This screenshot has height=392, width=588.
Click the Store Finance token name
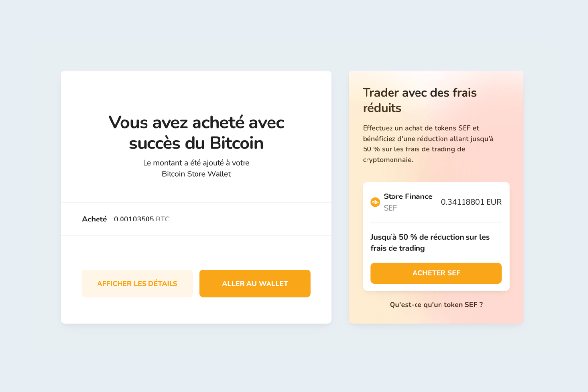408,196
